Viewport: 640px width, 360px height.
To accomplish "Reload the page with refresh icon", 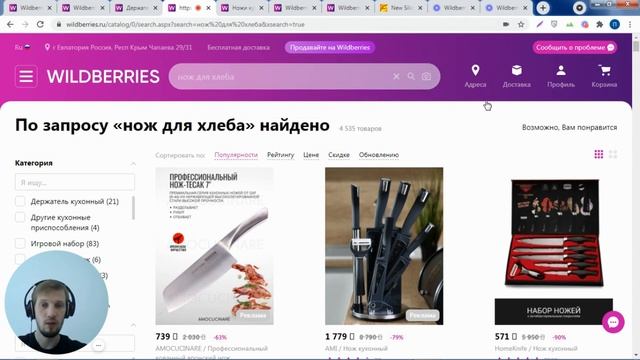I will click(x=40, y=24).
